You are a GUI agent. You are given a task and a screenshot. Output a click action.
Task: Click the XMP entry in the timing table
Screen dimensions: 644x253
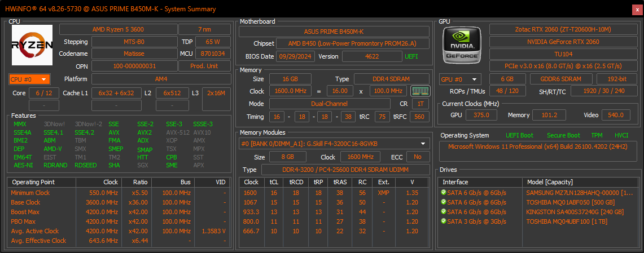(x=384, y=193)
